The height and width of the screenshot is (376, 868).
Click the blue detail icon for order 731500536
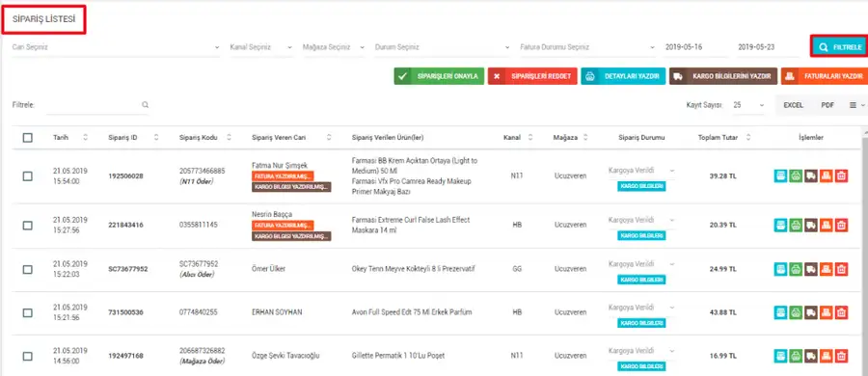[780, 312]
